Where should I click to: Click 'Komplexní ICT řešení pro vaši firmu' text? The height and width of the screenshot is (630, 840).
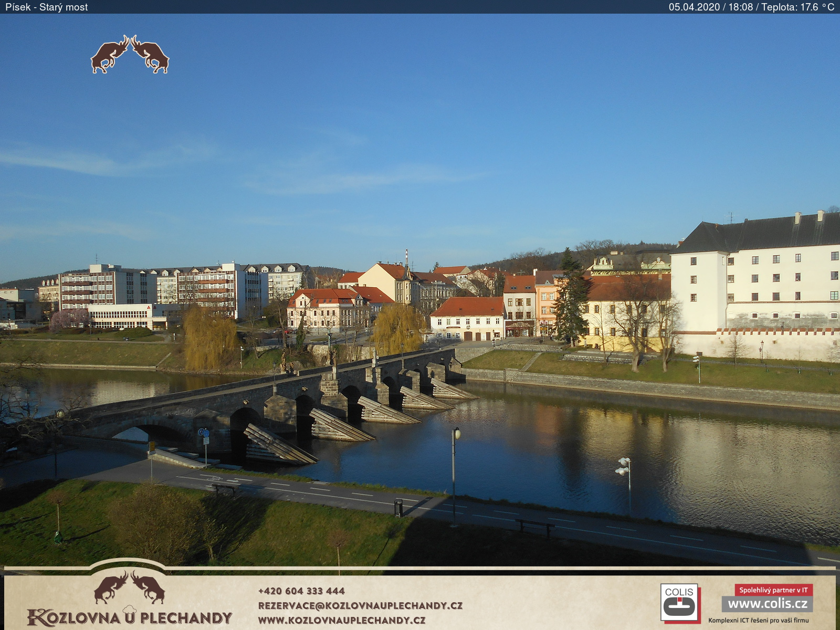tap(759, 621)
